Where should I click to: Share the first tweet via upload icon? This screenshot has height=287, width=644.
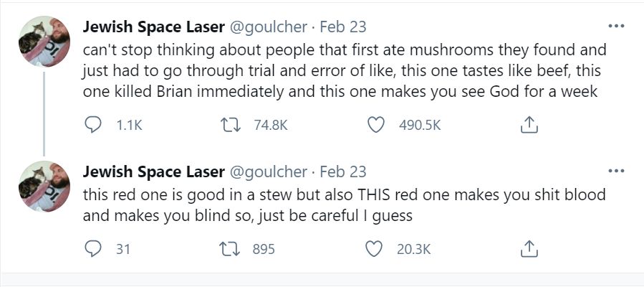529,125
